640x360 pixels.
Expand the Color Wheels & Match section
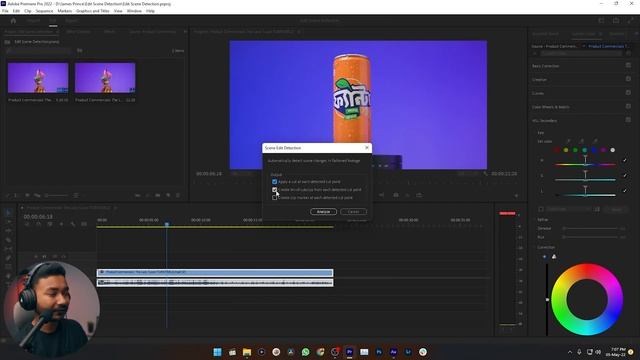coord(551,107)
